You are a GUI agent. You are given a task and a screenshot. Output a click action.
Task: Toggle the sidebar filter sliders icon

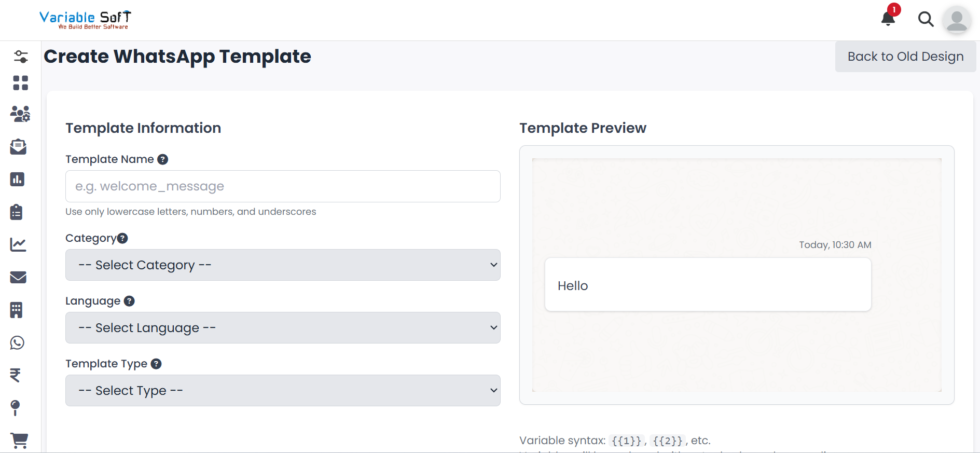coord(21,56)
